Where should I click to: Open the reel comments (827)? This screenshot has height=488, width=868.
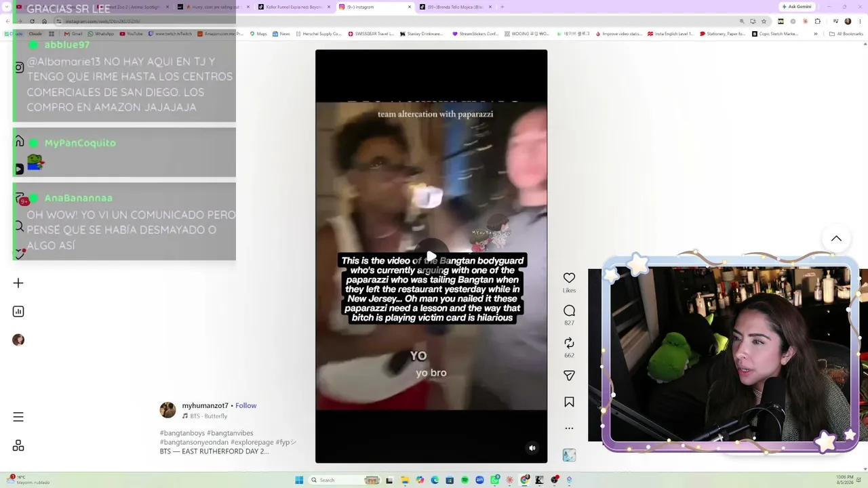[x=569, y=310]
